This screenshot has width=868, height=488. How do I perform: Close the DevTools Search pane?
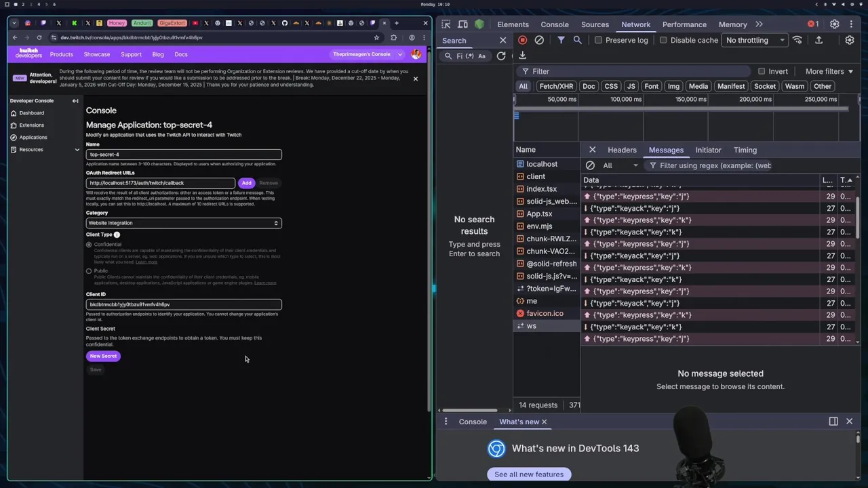pyautogui.click(x=502, y=40)
